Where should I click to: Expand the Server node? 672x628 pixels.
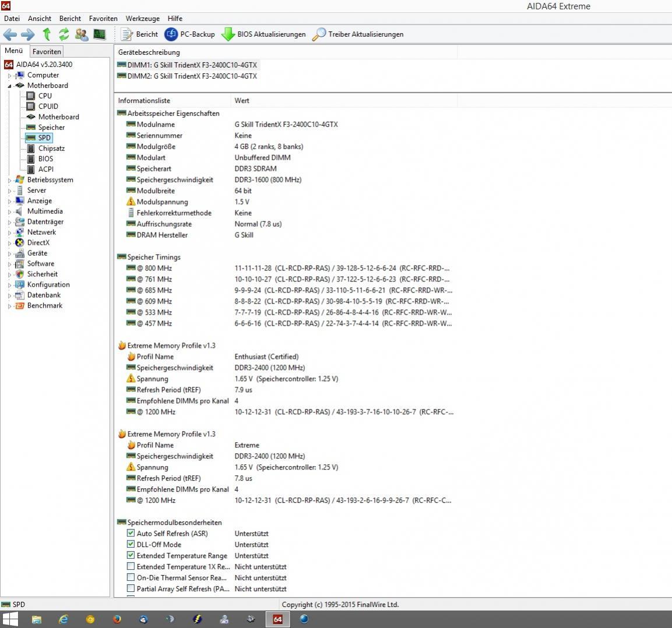(9, 190)
